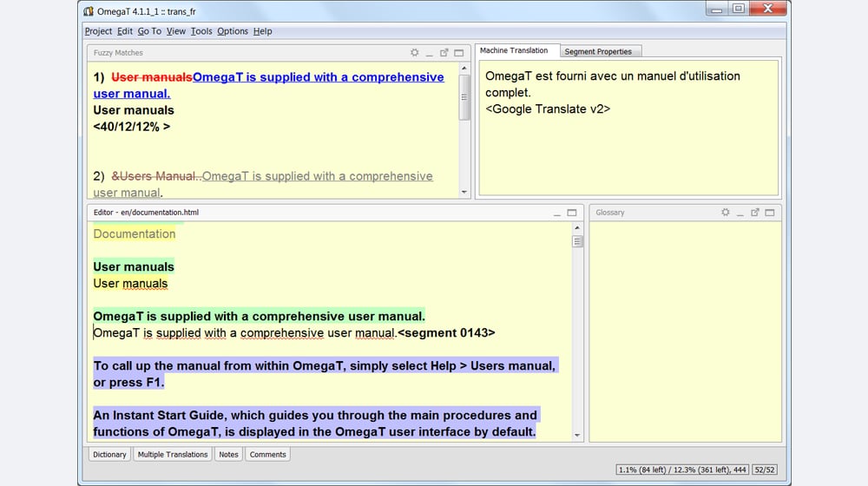Maximize the Fuzzy Matches pane
868x486 pixels.
point(459,53)
